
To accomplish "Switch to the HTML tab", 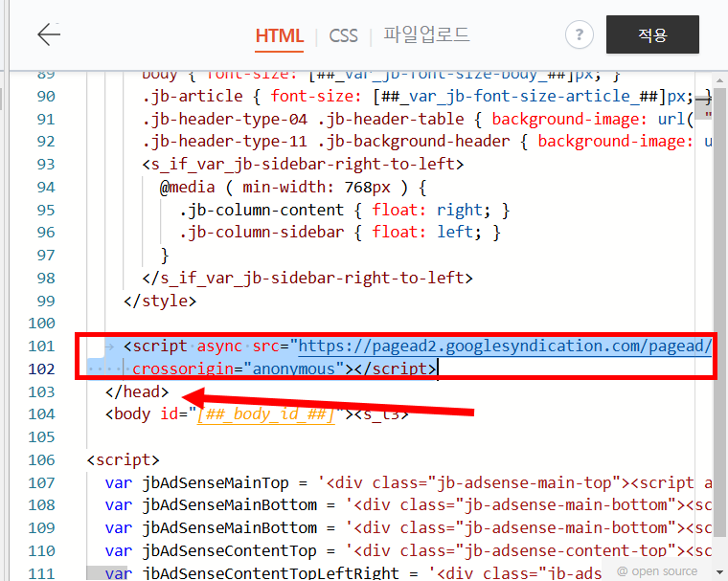I will [x=280, y=35].
